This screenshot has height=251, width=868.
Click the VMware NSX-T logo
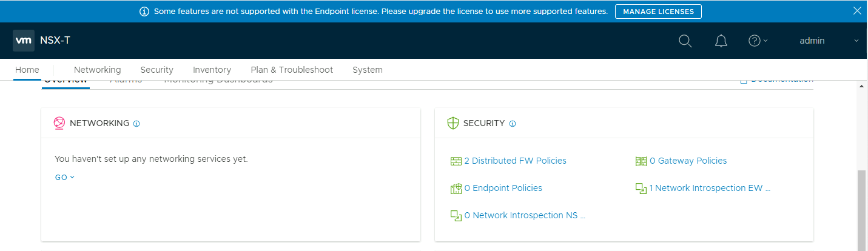point(24,41)
